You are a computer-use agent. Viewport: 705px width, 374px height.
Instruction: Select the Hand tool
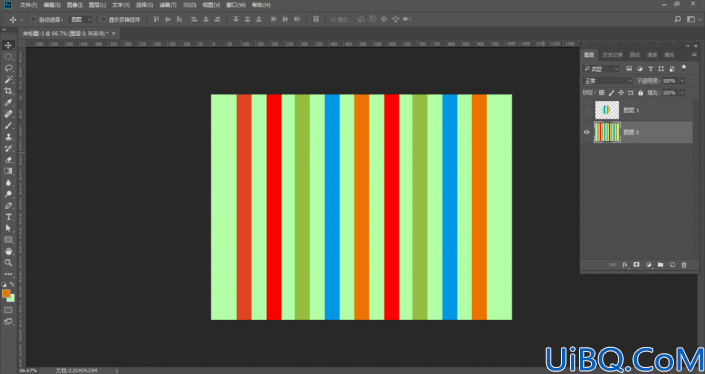pyautogui.click(x=8, y=251)
